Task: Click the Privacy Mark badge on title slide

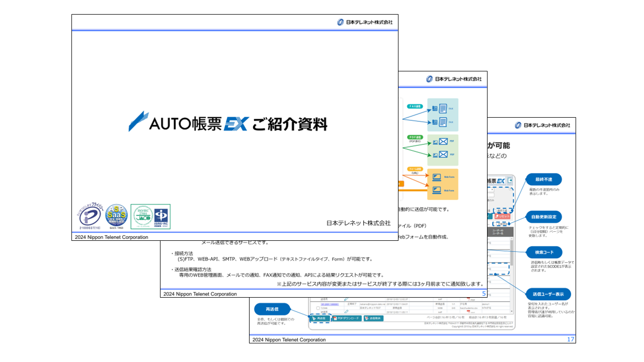Action: click(90, 217)
